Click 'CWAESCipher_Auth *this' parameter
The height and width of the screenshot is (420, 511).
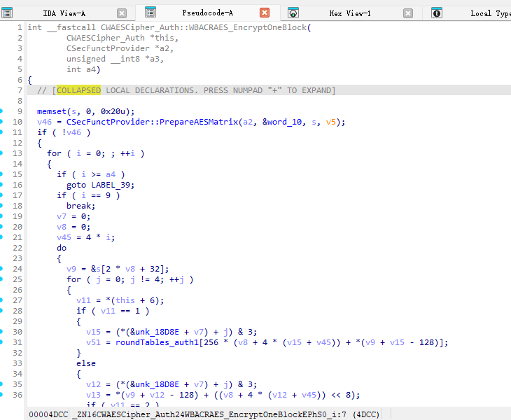[120, 38]
